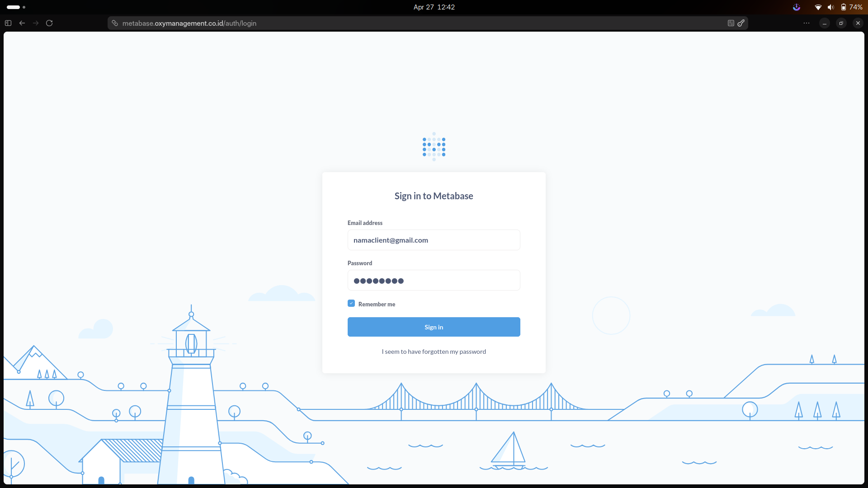868x488 pixels.
Task: Close the browser window
Action: click(x=858, y=23)
